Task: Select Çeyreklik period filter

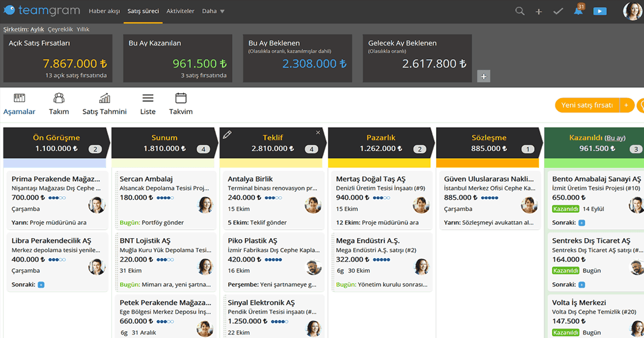Action: (60, 29)
